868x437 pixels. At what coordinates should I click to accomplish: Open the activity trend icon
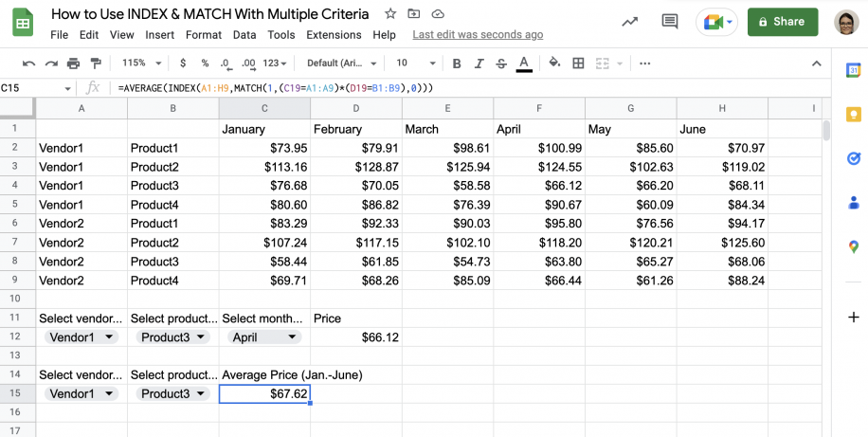[x=629, y=22]
